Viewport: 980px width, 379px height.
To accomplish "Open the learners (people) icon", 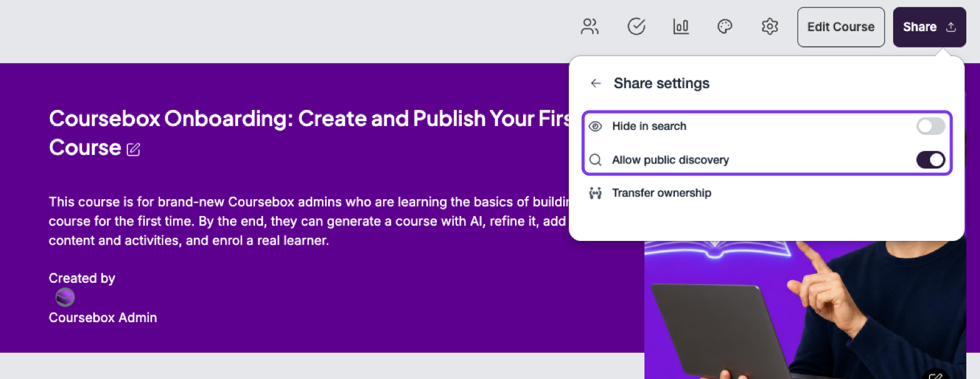I will tap(589, 27).
